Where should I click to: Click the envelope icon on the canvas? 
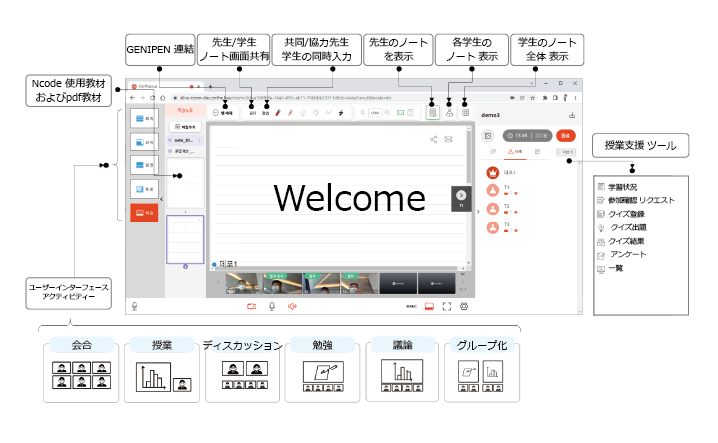click(448, 139)
